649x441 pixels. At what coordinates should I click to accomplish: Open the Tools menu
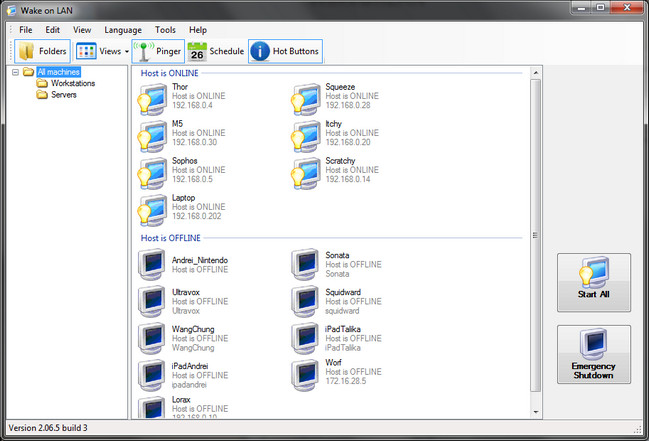coord(165,30)
